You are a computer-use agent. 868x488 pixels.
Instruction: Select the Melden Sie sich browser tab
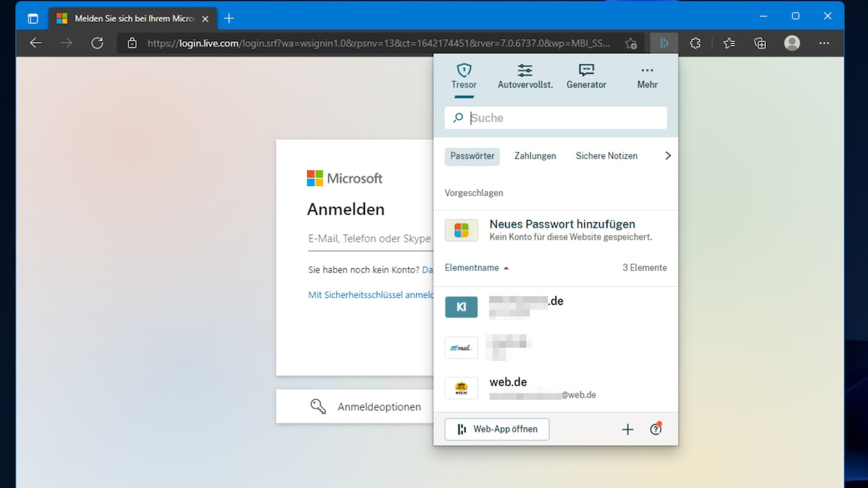click(x=128, y=18)
